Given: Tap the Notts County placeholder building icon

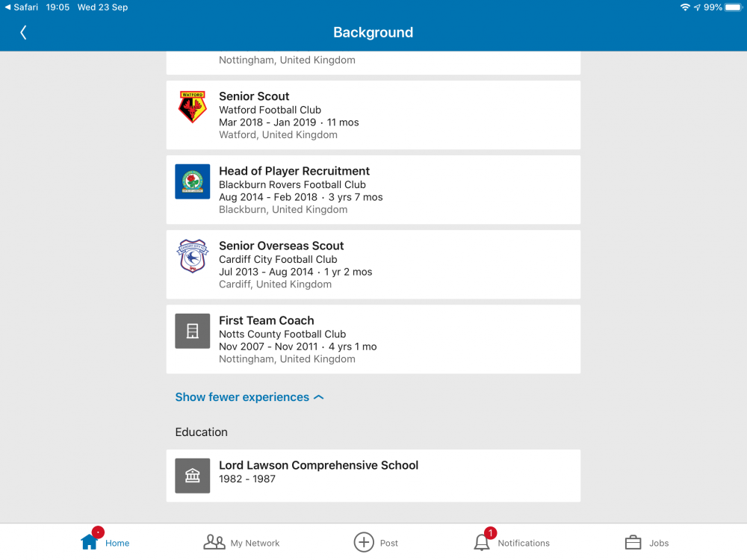Looking at the screenshot, I should click(x=192, y=331).
